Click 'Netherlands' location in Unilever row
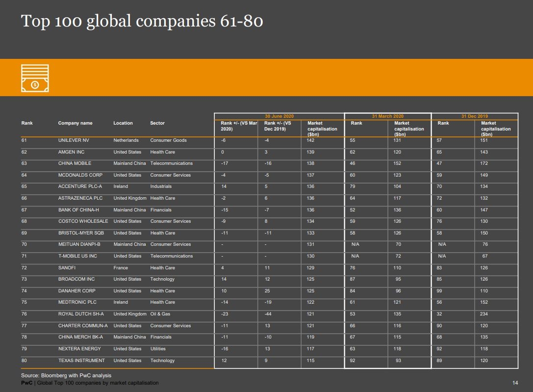 [x=126, y=140]
